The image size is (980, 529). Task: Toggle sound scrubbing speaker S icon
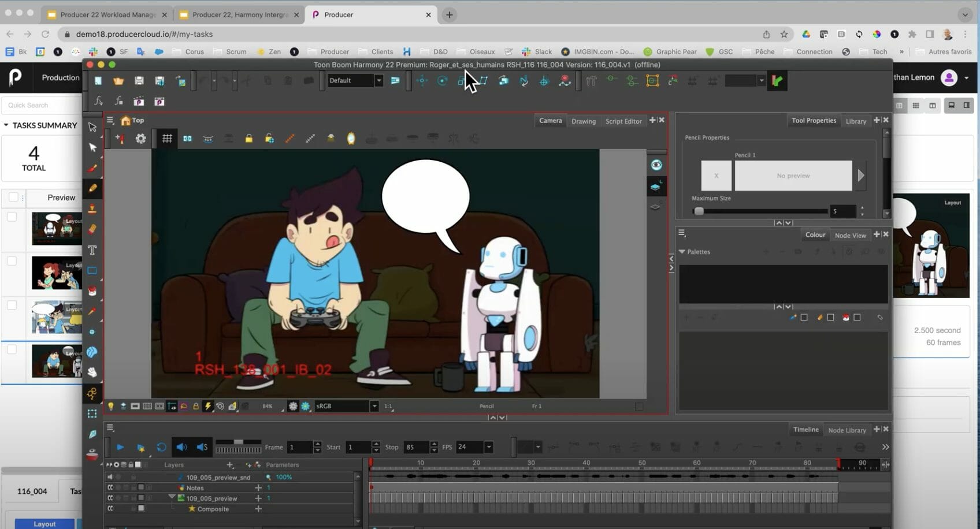point(202,448)
